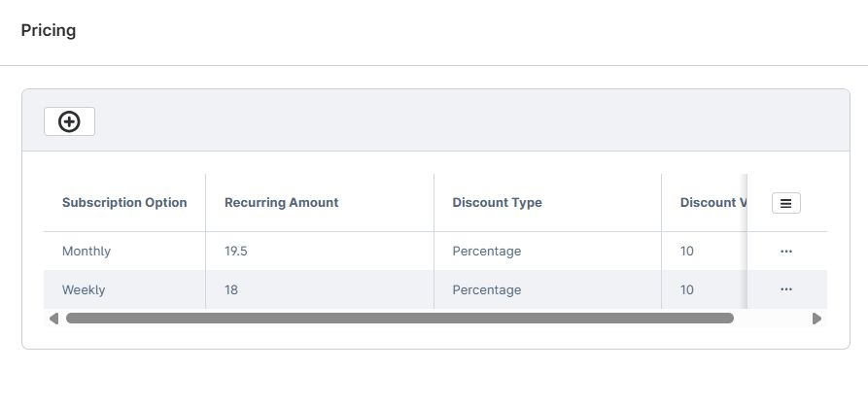The width and height of the screenshot is (868, 405).
Task: Sort by Subscription Option column header
Action: (x=124, y=203)
